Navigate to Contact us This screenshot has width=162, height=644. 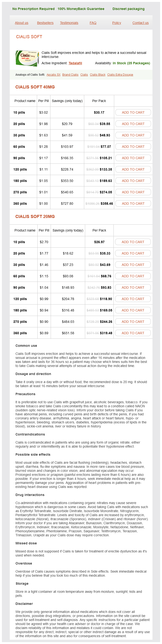(x=140, y=23)
